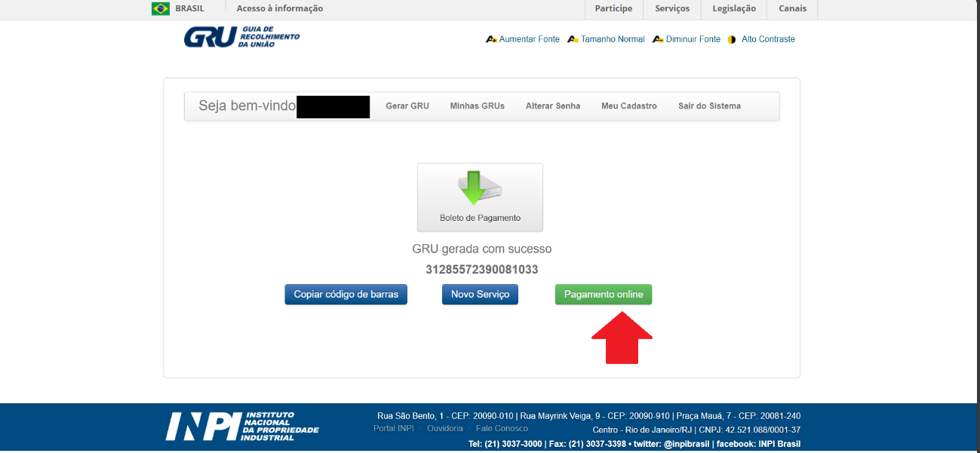Screen dimensions: 980x453
Task: Click the green Pagamento online button
Action: coord(603,295)
